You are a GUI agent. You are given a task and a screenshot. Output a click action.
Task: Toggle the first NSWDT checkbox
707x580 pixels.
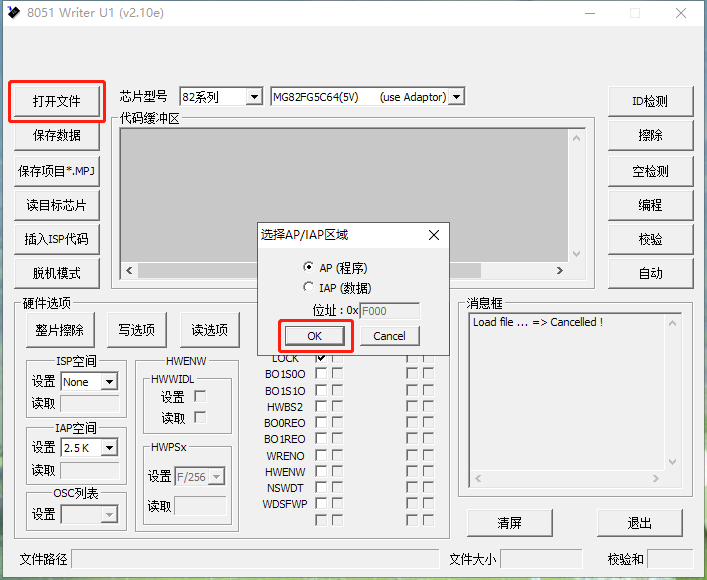(x=321, y=488)
